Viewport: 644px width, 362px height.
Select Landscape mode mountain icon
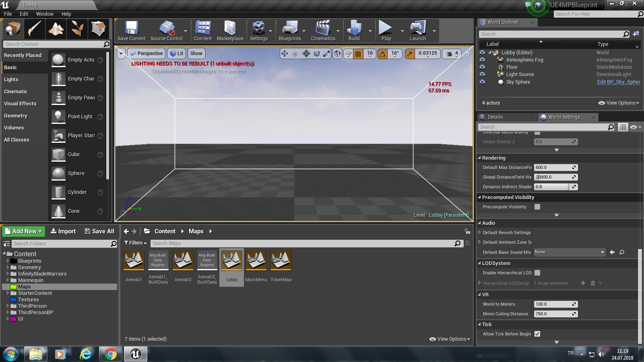[56, 29]
